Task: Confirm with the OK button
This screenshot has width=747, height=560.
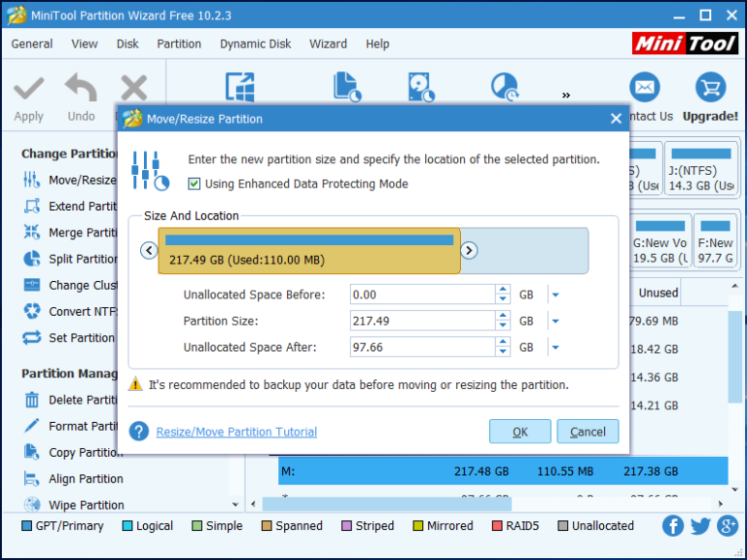Action: [519, 432]
